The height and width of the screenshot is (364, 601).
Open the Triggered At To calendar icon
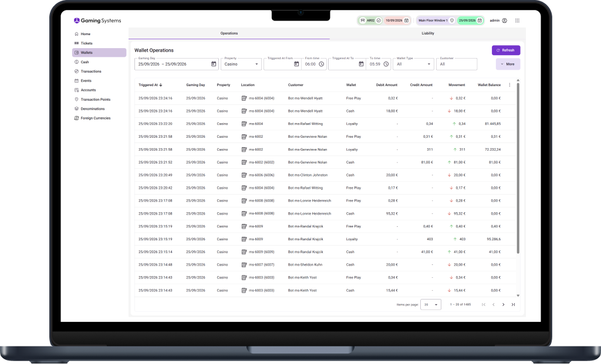pyautogui.click(x=361, y=64)
